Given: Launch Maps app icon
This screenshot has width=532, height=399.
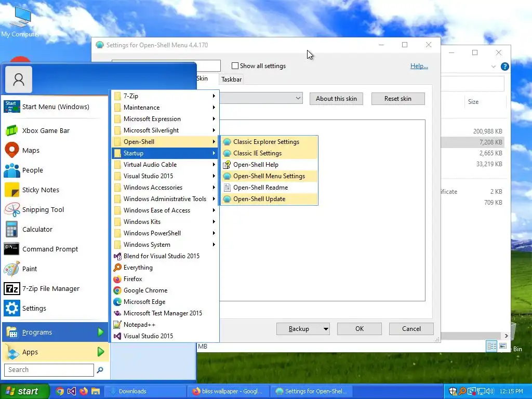Looking at the screenshot, I should point(12,150).
